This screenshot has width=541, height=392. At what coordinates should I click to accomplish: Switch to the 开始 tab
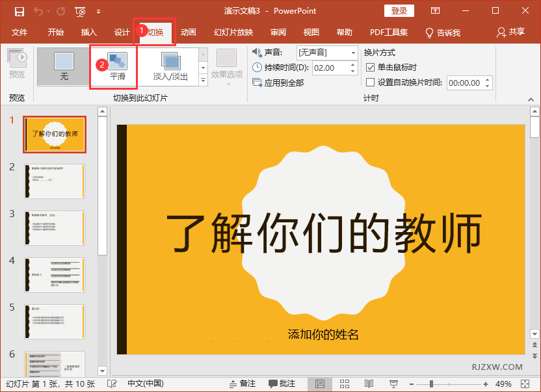[55, 33]
